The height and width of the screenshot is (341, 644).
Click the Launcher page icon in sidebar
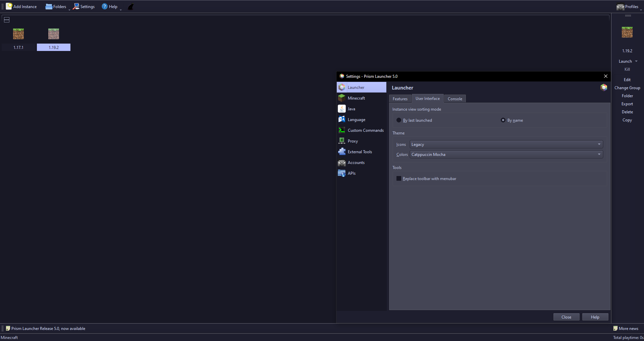(x=342, y=87)
